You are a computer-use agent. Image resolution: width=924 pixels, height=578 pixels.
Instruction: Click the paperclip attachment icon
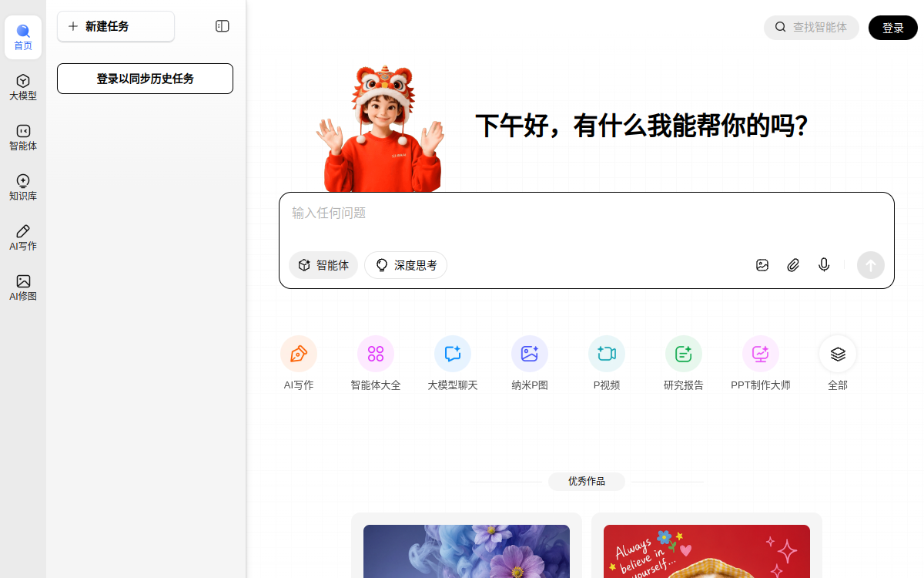click(793, 265)
